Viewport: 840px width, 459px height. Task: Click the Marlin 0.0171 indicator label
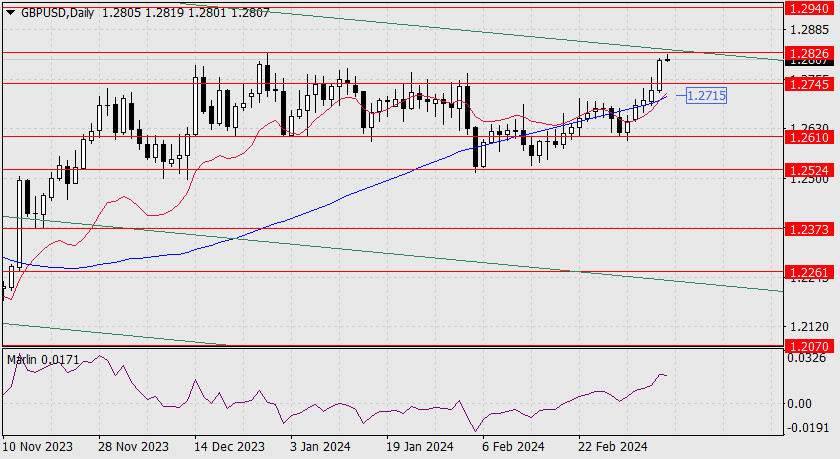point(43,360)
